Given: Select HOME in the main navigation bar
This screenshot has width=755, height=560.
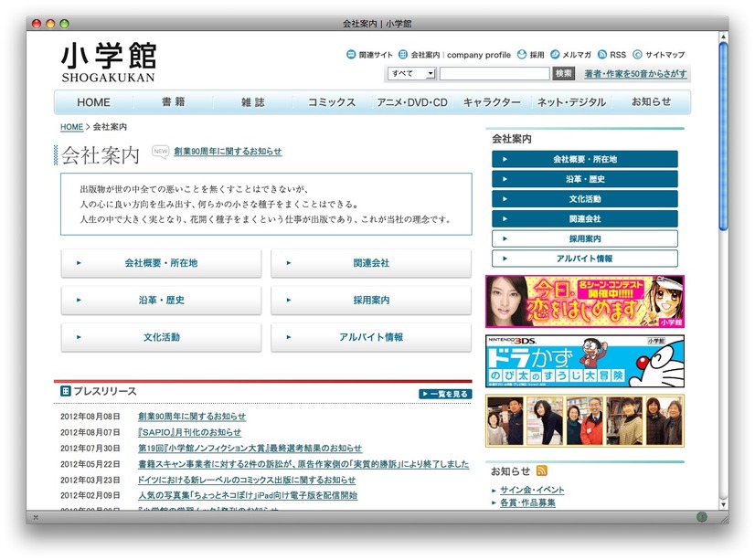Looking at the screenshot, I should tap(93, 102).
